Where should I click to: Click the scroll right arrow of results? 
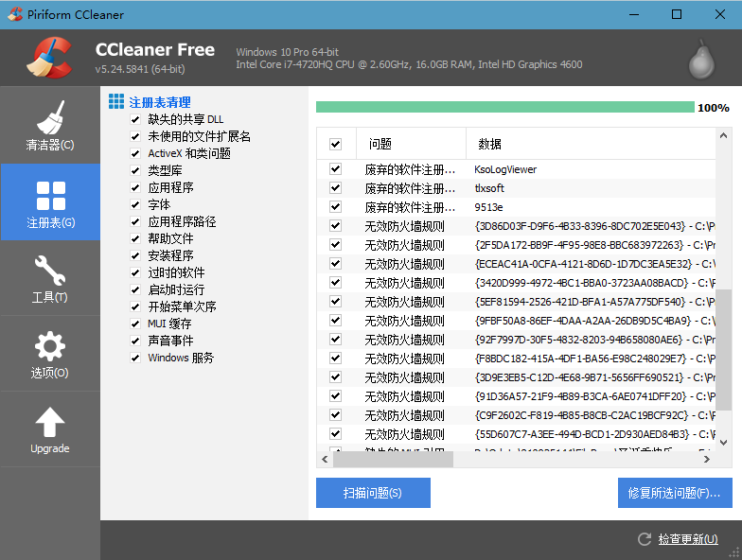(x=706, y=459)
